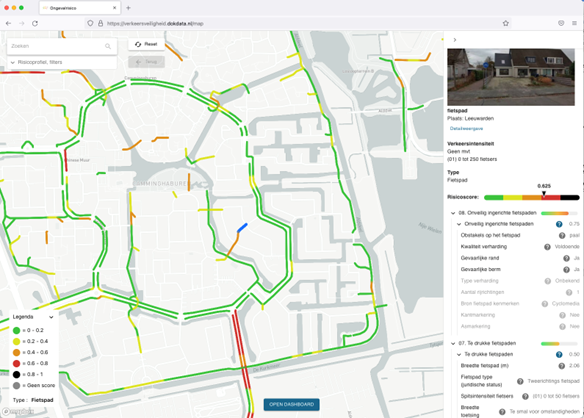This screenshot has height=418, width=584.
Task: Click red 0.6 - 0.8 legend swatch
Action: pos(16,364)
